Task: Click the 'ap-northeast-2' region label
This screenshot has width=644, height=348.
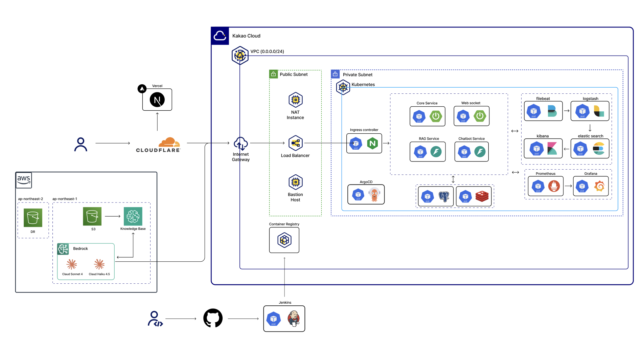Action: 30,199
